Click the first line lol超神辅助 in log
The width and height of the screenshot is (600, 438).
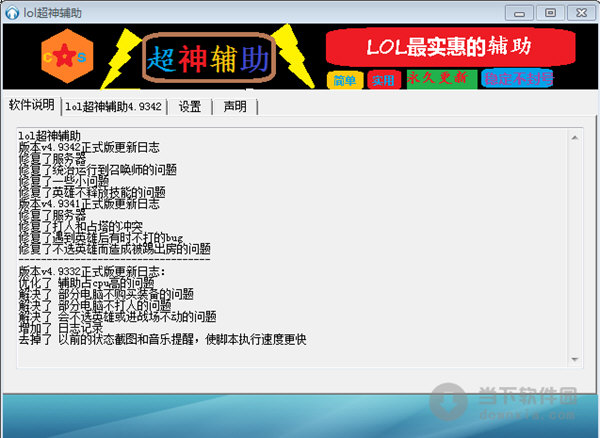50,136
